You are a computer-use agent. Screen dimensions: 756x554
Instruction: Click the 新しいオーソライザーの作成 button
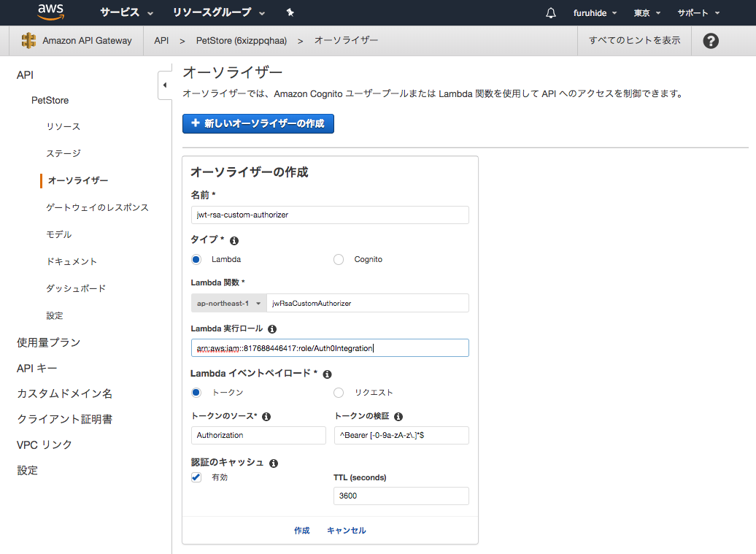(x=258, y=123)
